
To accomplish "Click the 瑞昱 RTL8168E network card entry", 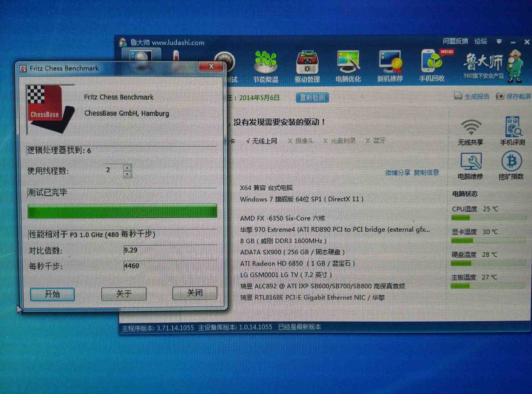I will [x=313, y=298].
